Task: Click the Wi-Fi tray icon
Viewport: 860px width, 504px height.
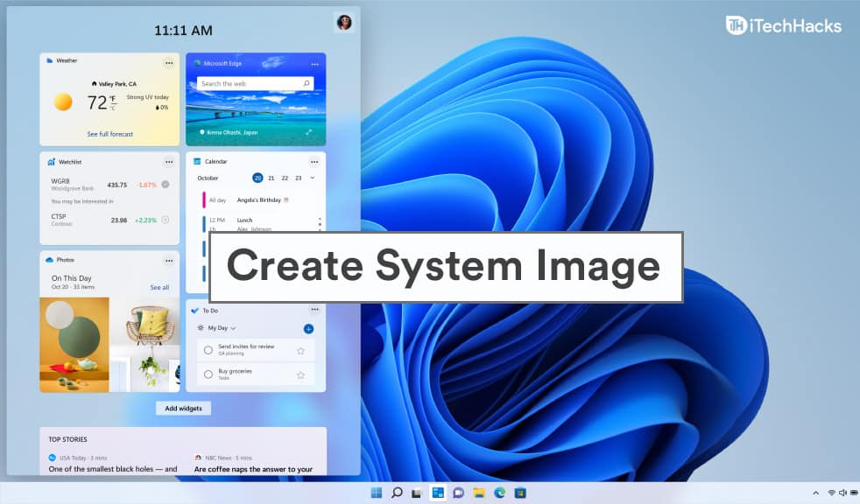Action: tap(831, 493)
